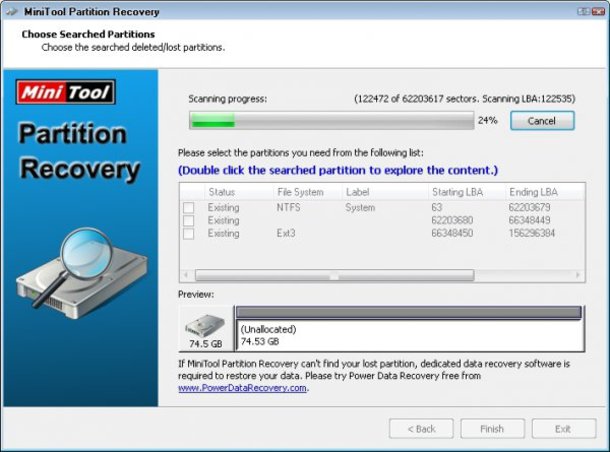Click the 24% progress percentage text
The height and width of the screenshot is (452, 610).
coord(488,121)
